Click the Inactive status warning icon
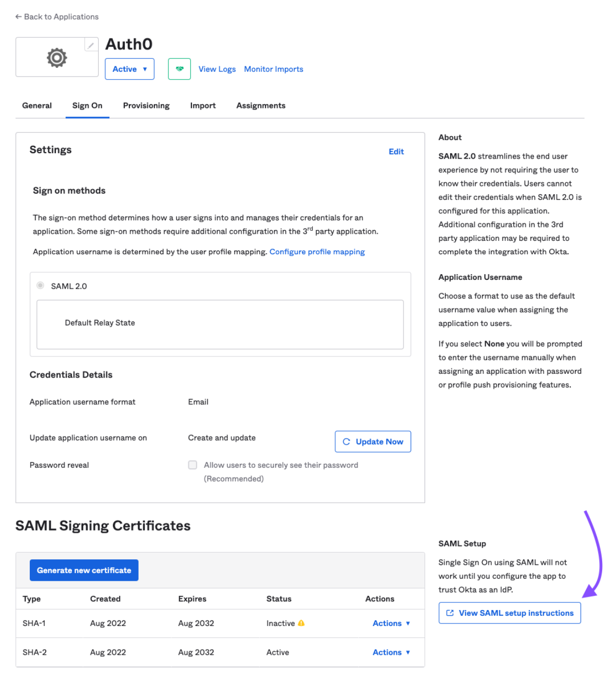616x681 pixels. 301,623
